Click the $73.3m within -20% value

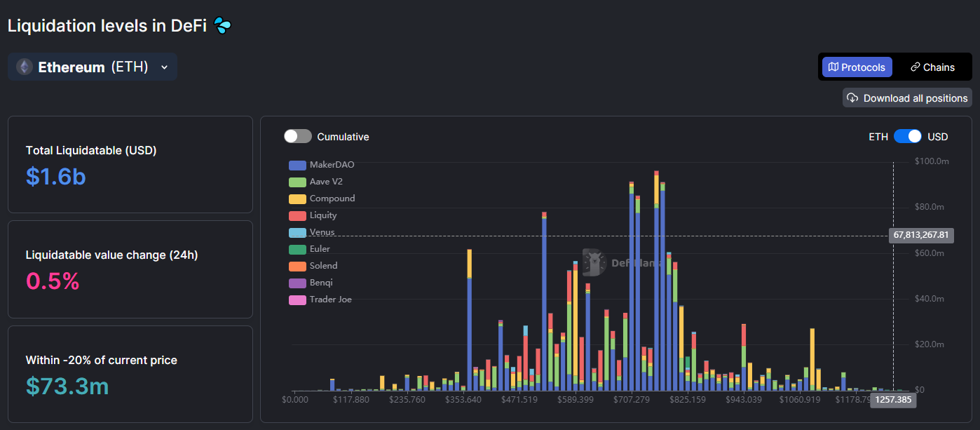67,386
